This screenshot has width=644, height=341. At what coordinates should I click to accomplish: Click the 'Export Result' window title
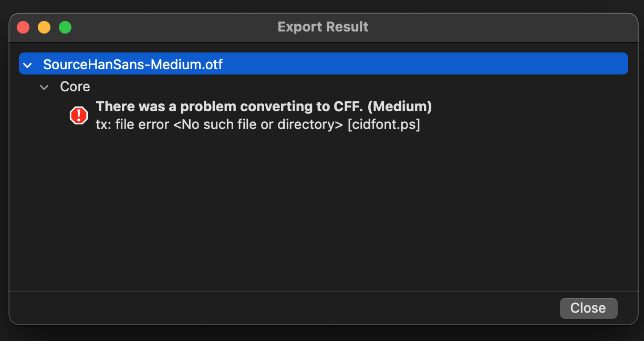323,27
